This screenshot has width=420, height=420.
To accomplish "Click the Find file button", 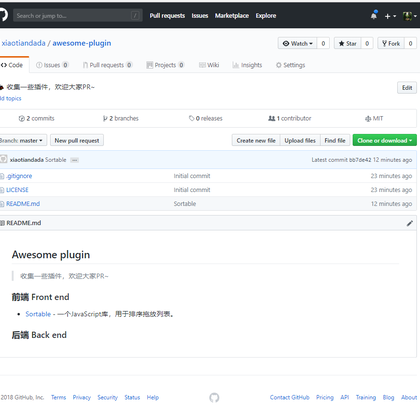I will click(x=335, y=140).
